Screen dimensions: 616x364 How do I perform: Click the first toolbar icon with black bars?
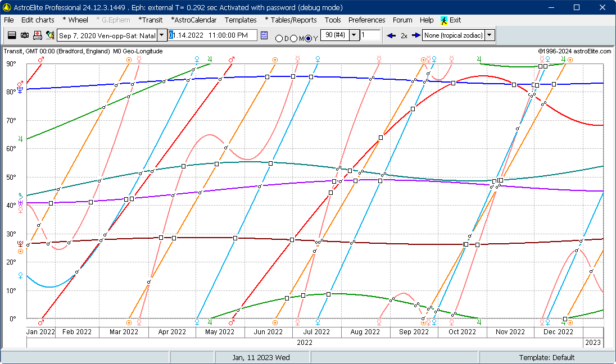[12, 35]
